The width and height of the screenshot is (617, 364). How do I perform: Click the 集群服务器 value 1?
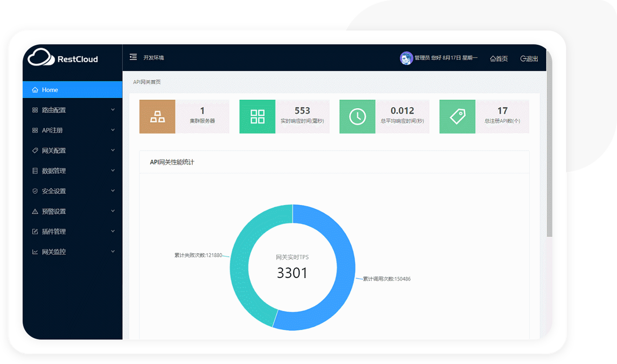pyautogui.click(x=202, y=111)
